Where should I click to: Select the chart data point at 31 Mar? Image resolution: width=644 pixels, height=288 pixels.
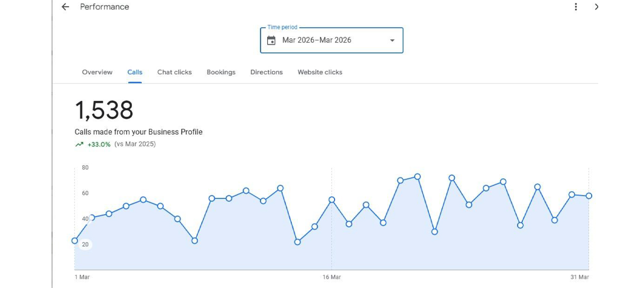point(589,196)
